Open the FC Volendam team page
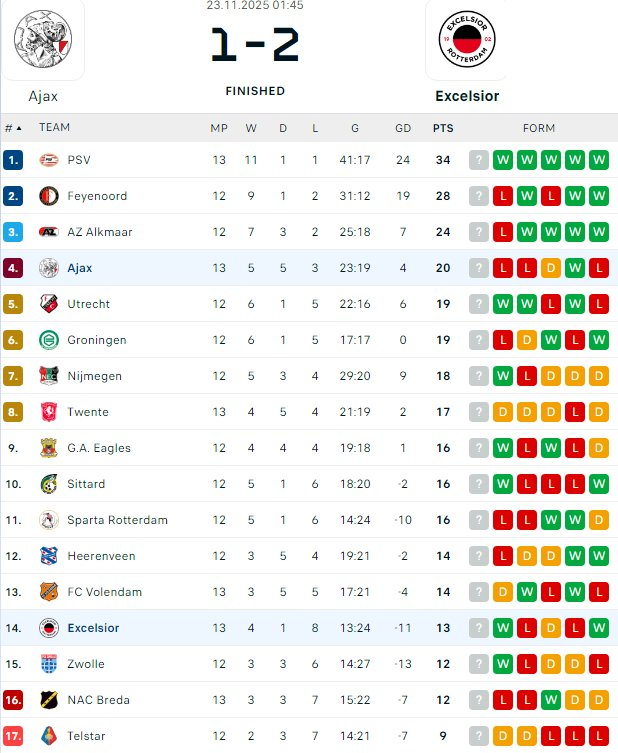Image resolution: width=618 pixels, height=753 pixels. point(104,592)
